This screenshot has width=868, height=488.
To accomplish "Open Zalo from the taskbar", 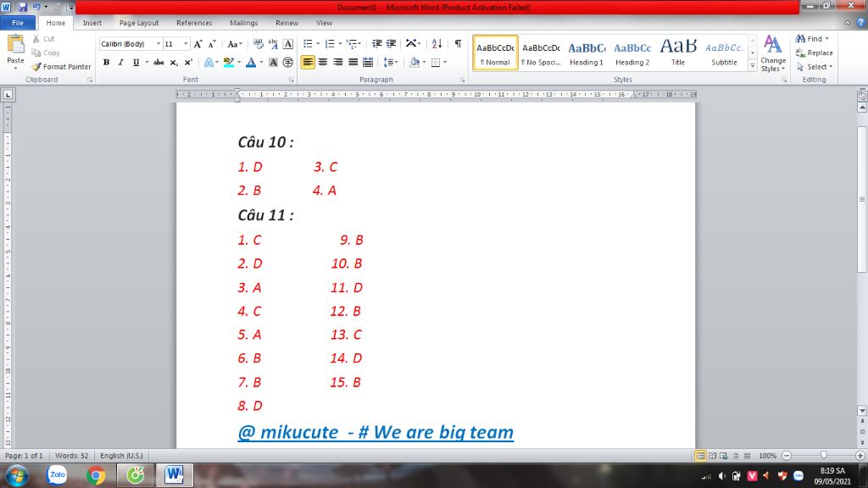I will (x=57, y=475).
